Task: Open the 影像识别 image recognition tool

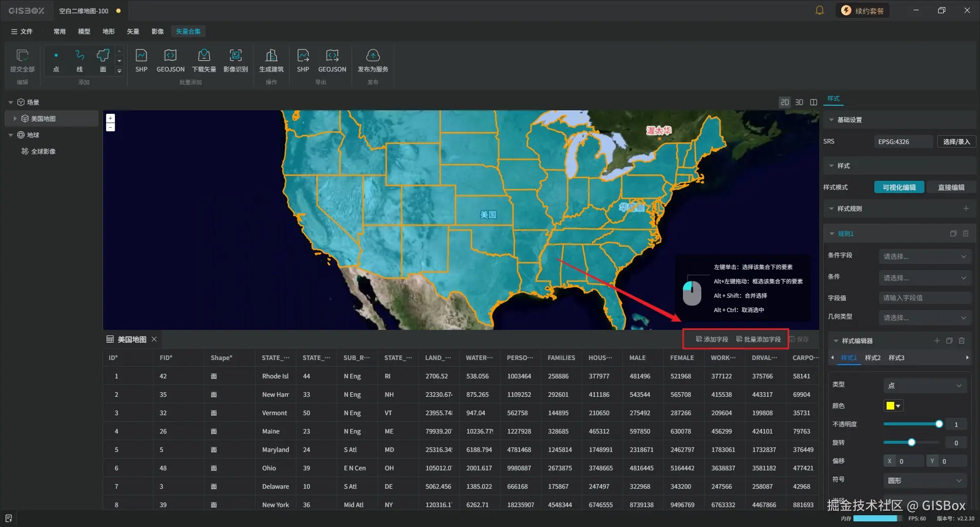Action: click(x=235, y=60)
